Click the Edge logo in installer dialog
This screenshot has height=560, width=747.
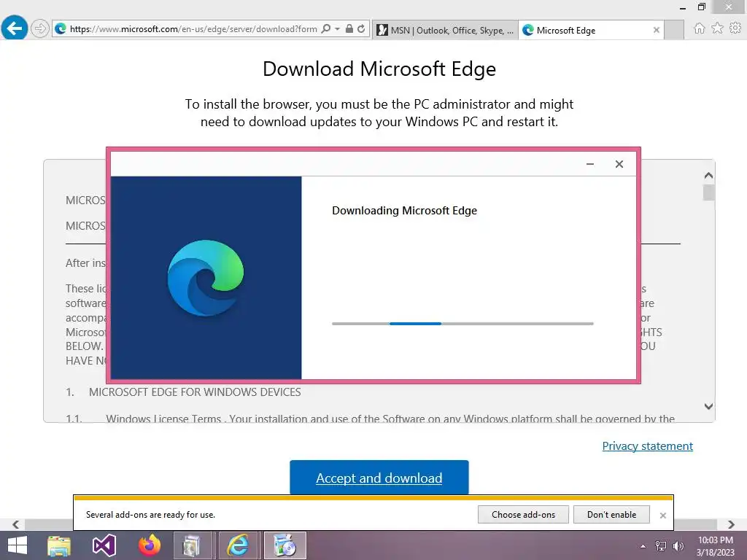click(205, 278)
